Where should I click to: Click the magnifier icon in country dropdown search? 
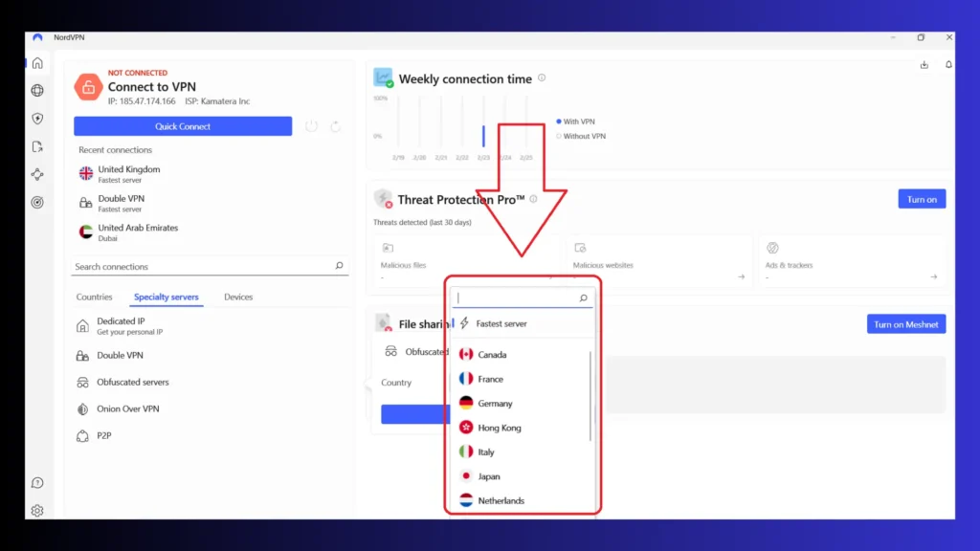[583, 298]
